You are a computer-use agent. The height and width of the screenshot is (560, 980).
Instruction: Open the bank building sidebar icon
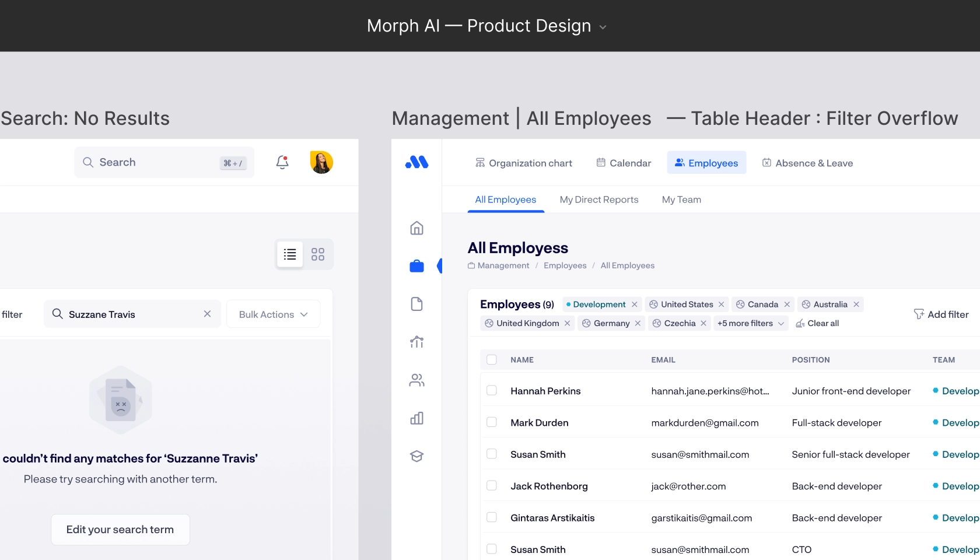(416, 342)
